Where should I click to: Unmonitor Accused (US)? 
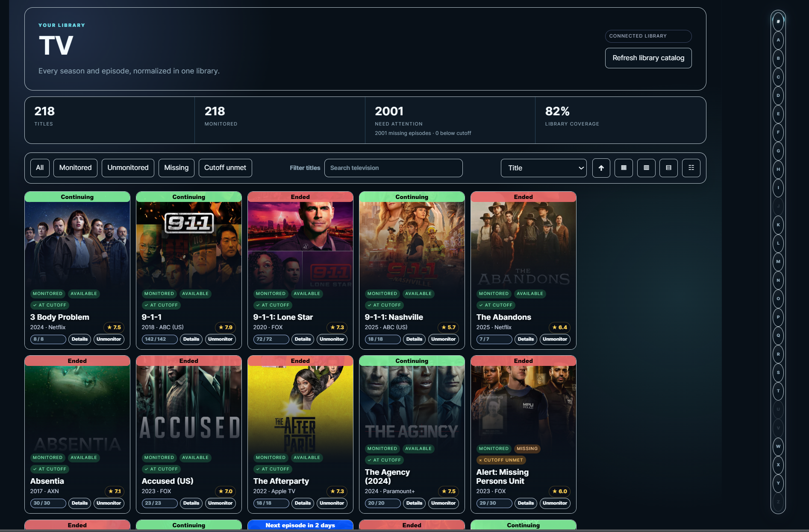pyautogui.click(x=221, y=503)
